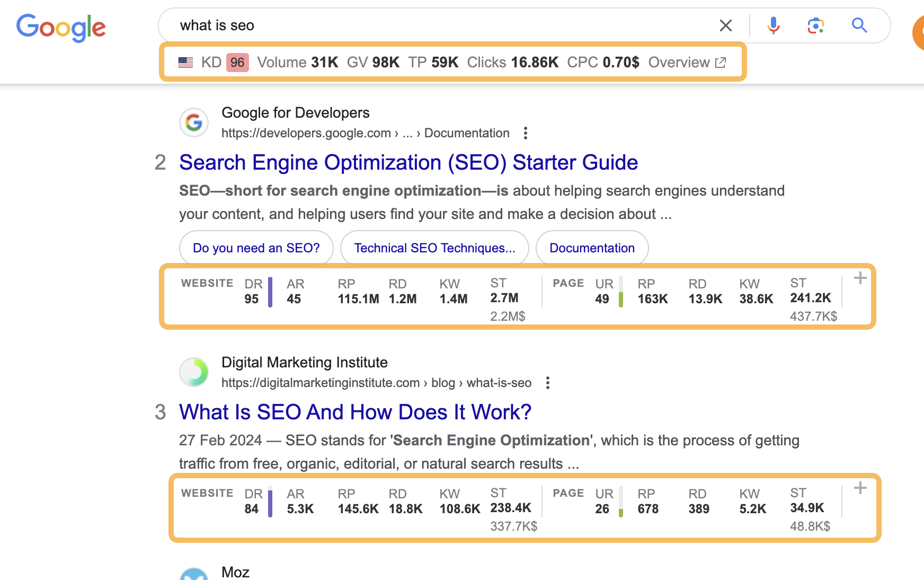The height and width of the screenshot is (580, 924).
Task: Click the page ST 34.9K value
Action: (807, 508)
